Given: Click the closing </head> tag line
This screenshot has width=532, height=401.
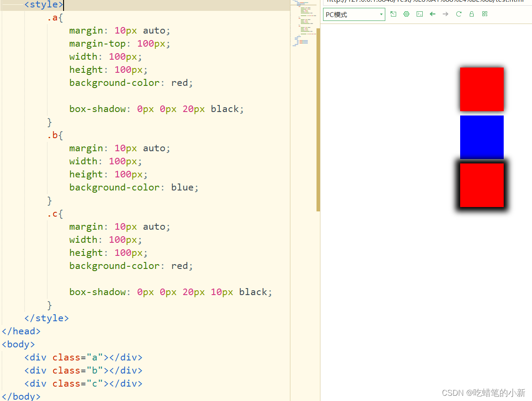Looking at the screenshot, I should 21,331.
